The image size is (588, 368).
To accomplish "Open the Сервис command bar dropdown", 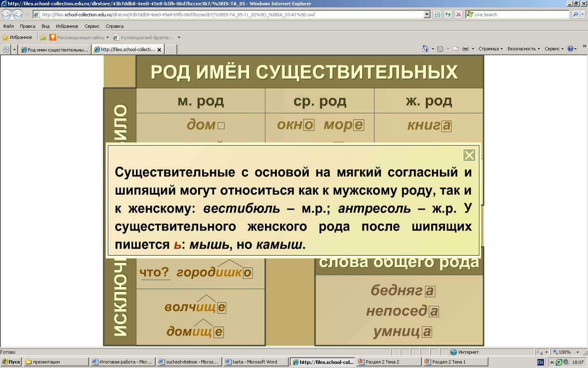I will pos(554,49).
